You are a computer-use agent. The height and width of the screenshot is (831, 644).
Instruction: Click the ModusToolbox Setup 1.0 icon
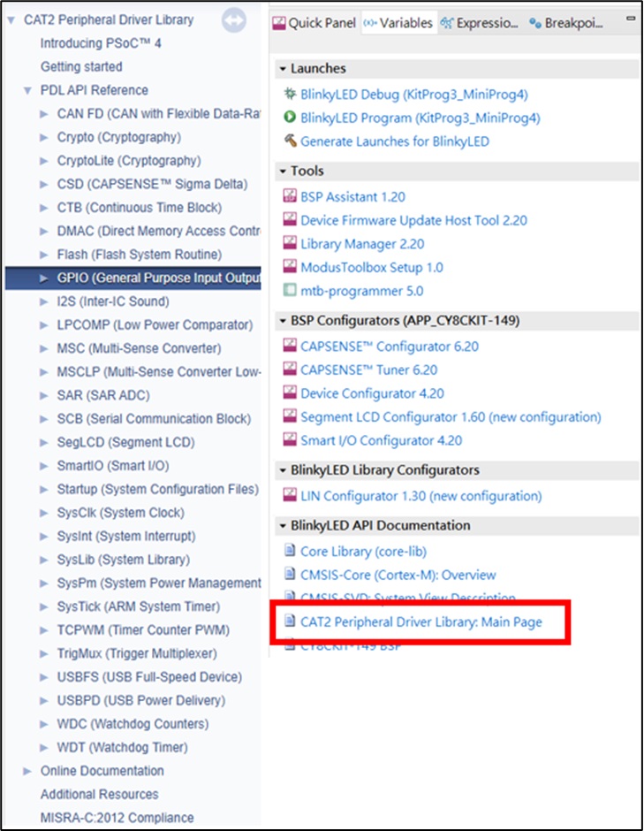click(290, 266)
